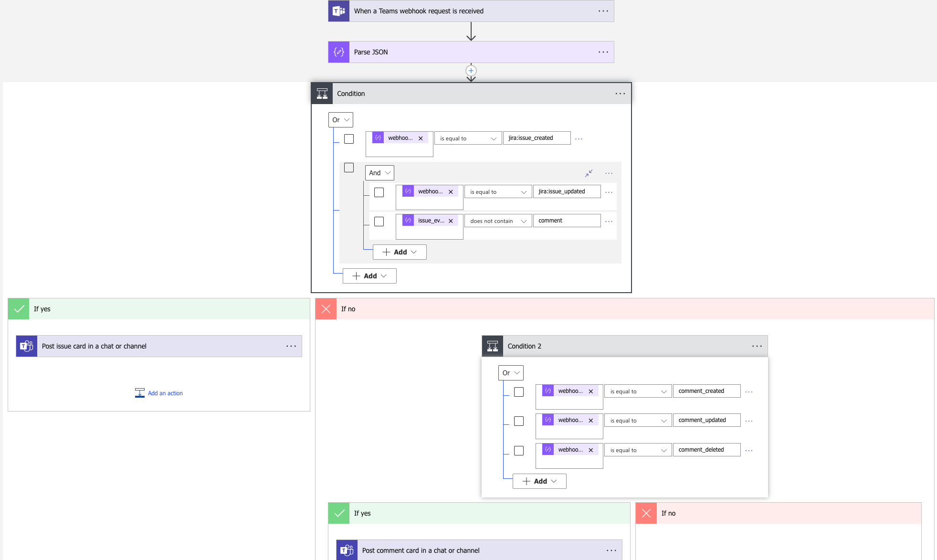Check the jira:issue_created row checkbox
937x560 pixels.
click(349, 139)
